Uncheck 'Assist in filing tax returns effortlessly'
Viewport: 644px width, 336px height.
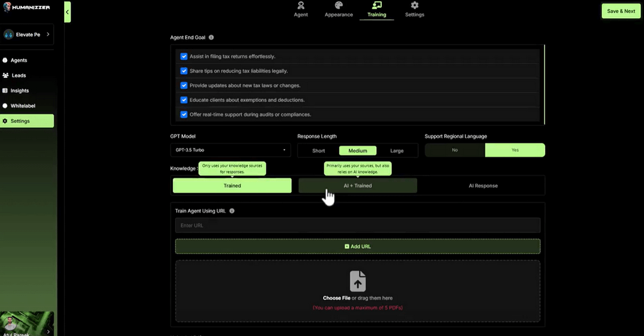[x=184, y=57]
